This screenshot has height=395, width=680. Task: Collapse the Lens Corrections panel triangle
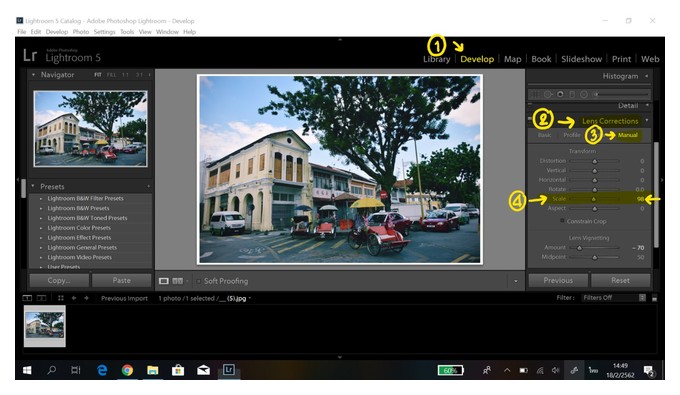[x=647, y=120]
